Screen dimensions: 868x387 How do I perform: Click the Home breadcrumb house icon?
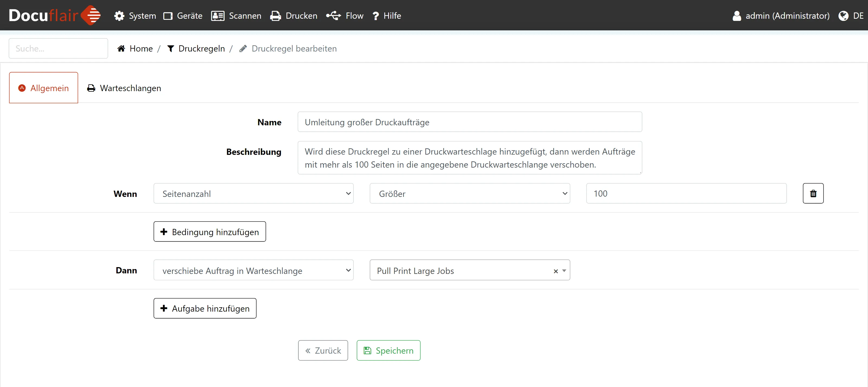121,49
